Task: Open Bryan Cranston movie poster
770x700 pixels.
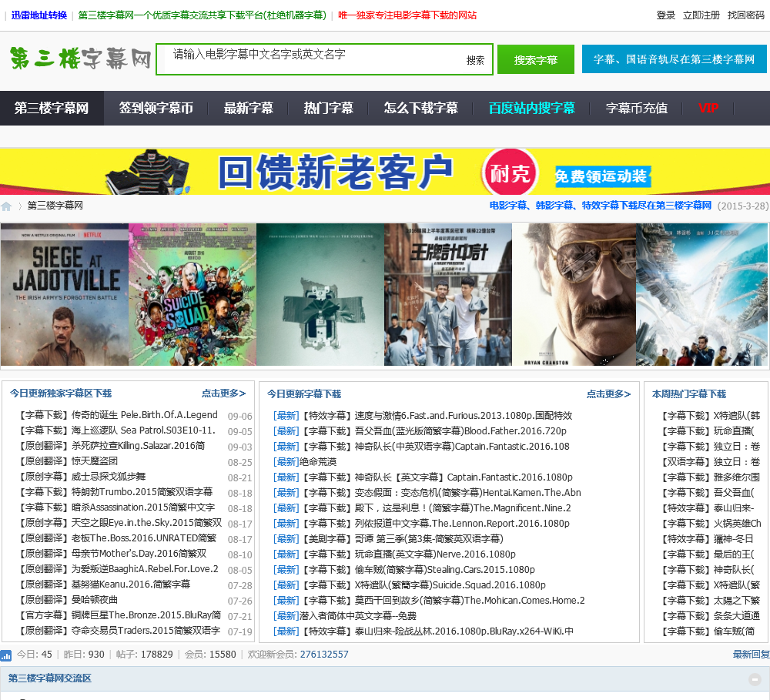Action: 574,294
